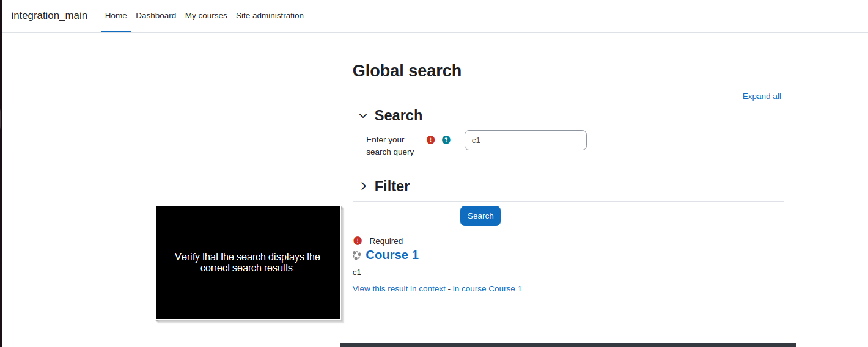Click the red icon next to Required
Screen dimensions: 868x347
coord(358,241)
